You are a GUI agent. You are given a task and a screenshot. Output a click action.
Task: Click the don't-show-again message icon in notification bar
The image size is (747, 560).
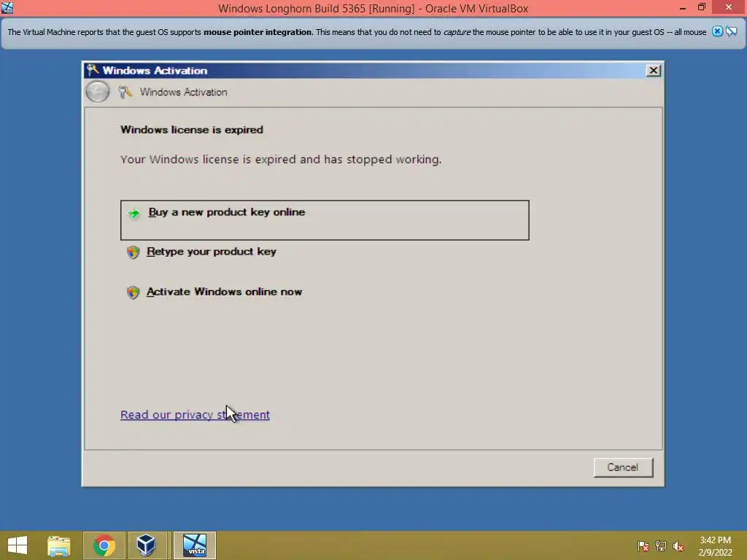click(731, 31)
